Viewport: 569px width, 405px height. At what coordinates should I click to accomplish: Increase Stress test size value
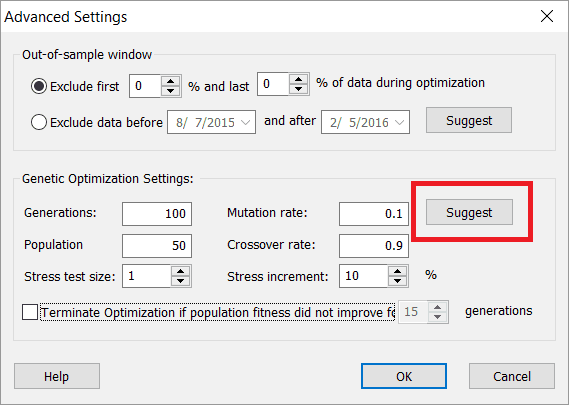point(180,271)
